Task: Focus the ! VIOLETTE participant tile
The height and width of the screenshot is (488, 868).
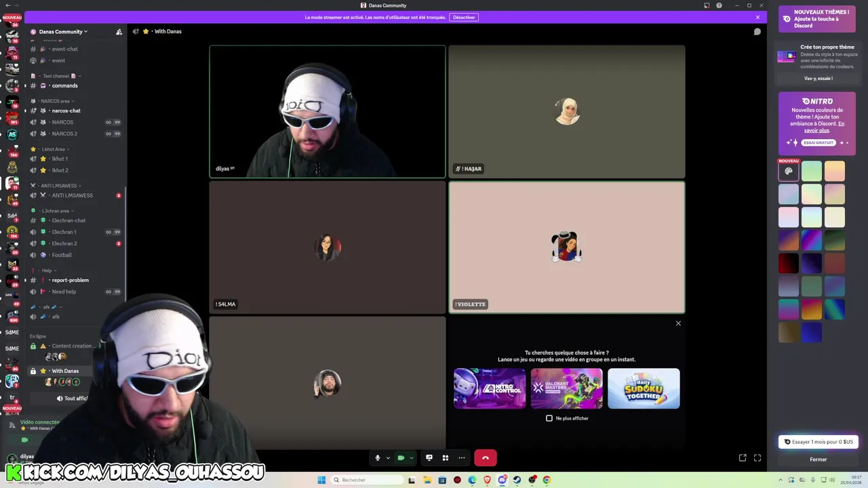Action: 567,247
